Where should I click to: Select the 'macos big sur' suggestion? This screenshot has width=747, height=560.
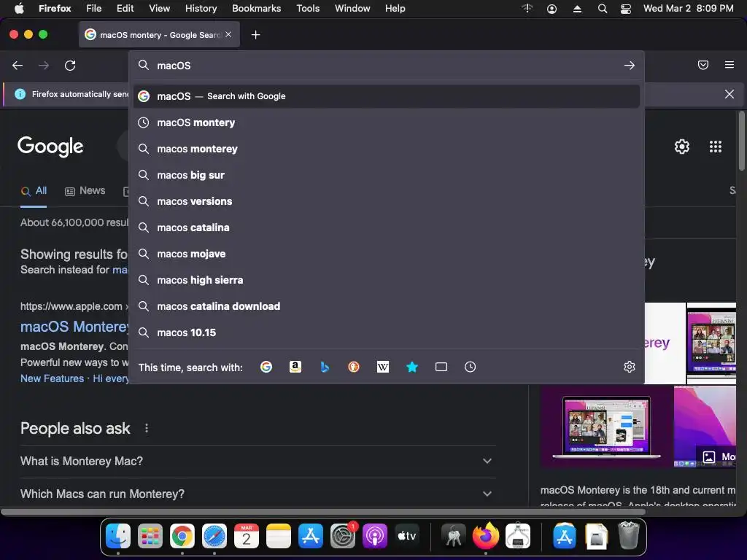(x=387, y=175)
